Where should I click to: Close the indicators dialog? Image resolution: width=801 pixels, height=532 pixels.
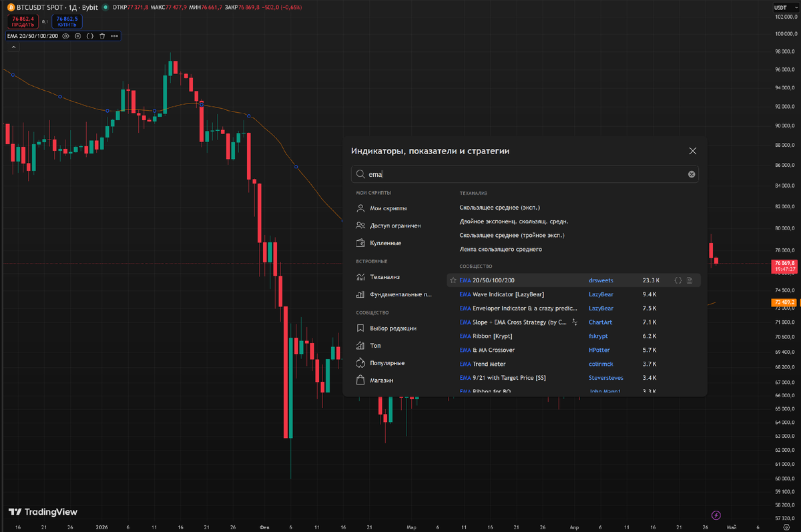(693, 151)
